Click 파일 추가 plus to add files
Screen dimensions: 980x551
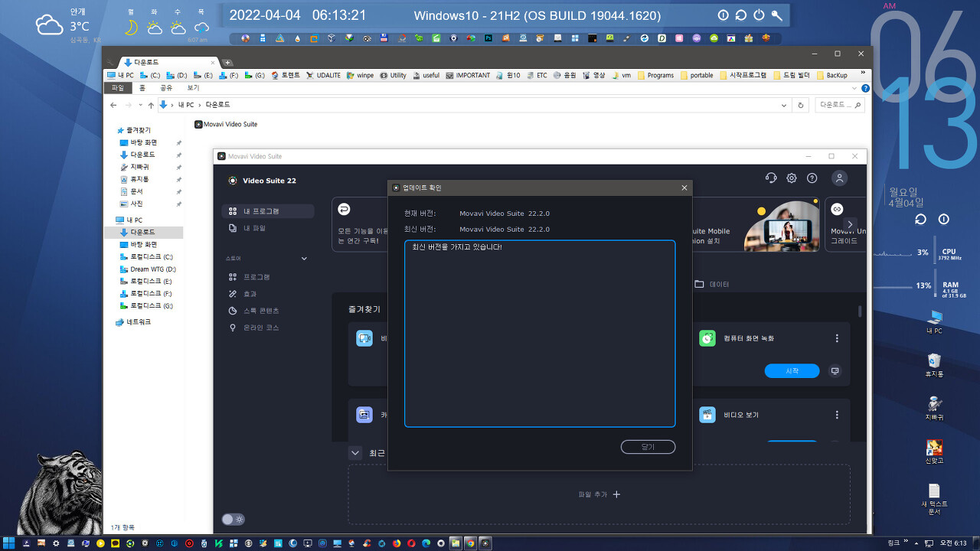[x=599, y=494]
